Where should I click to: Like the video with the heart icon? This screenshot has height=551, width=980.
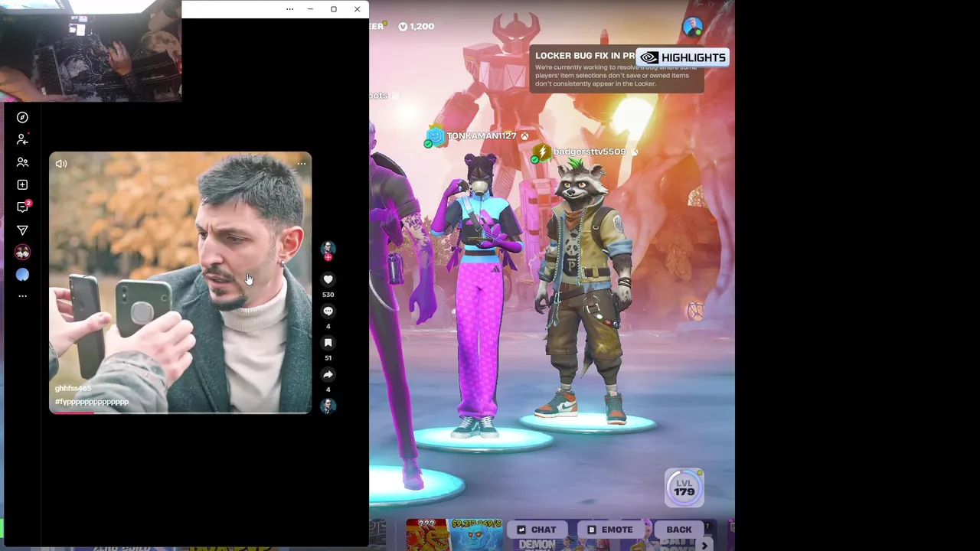[x=328, y=279]
